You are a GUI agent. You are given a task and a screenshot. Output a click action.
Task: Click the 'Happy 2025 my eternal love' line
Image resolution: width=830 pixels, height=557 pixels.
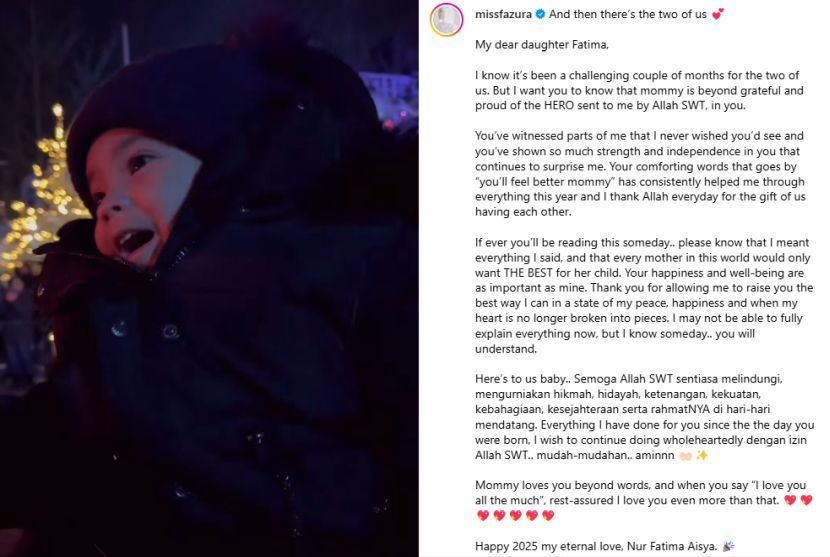click(596, 546)
